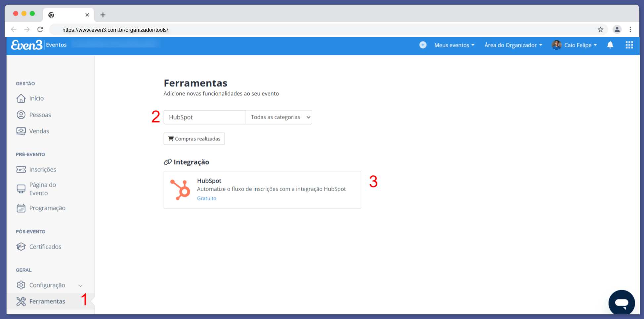Click the Eventos header label
This screenshot has height=319, width=644.
(56, 45)
